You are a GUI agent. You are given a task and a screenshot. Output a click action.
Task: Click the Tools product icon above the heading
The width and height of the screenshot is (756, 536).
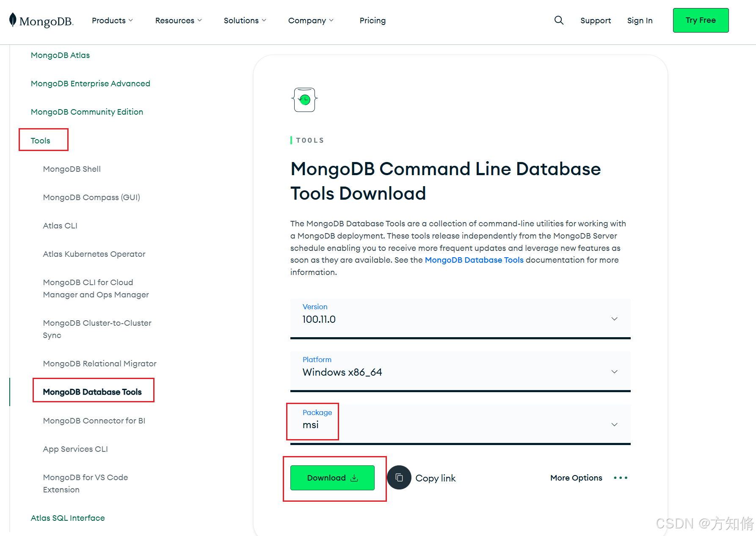click(304, 99)
